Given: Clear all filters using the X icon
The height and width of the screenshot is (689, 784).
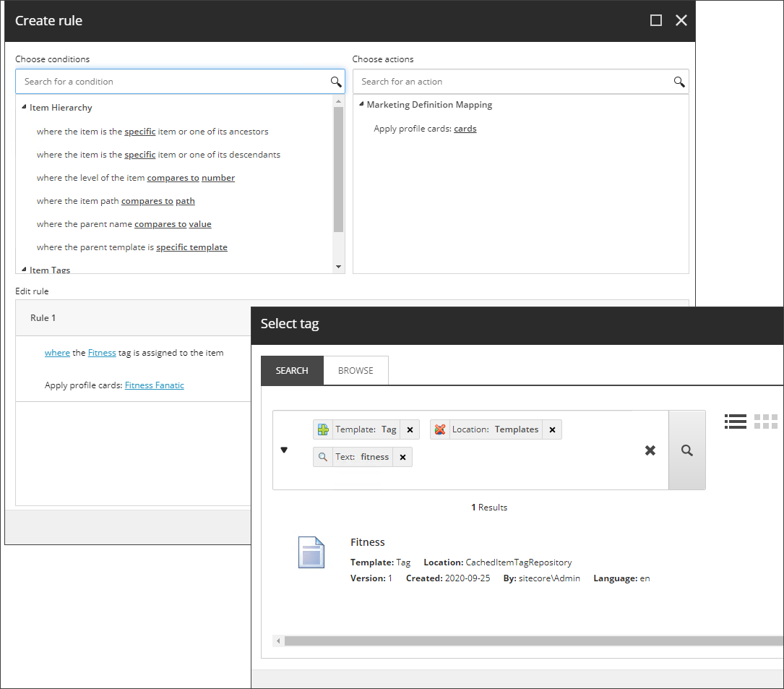Looking at the screenshot, I should coord(650,450).
